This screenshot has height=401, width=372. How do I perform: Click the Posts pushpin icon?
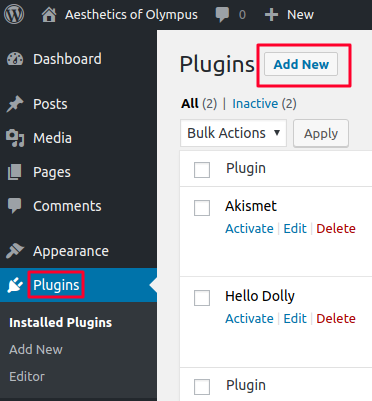15,104
